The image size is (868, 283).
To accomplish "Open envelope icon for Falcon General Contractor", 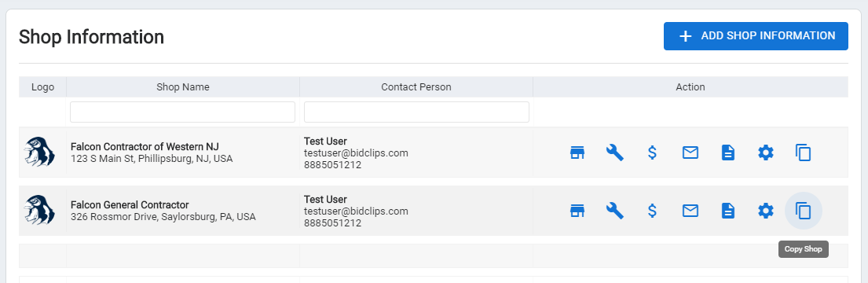I will (690, 211).
